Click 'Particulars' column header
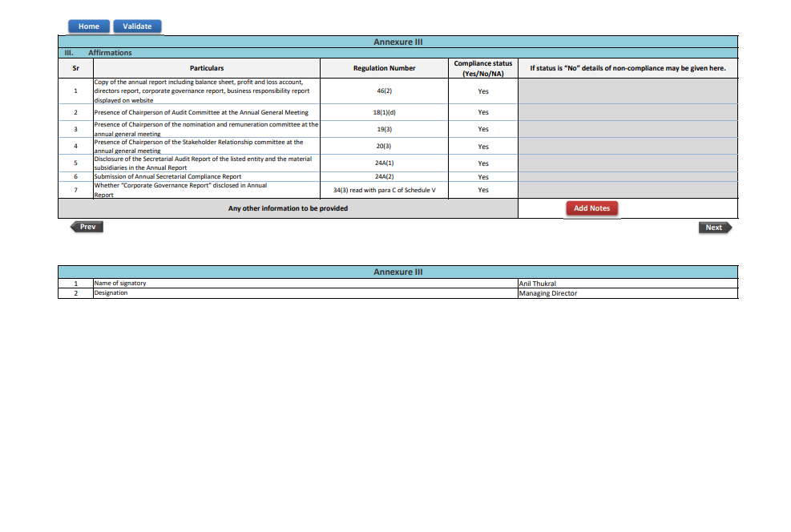791x532 pixels. coord(207,68)
